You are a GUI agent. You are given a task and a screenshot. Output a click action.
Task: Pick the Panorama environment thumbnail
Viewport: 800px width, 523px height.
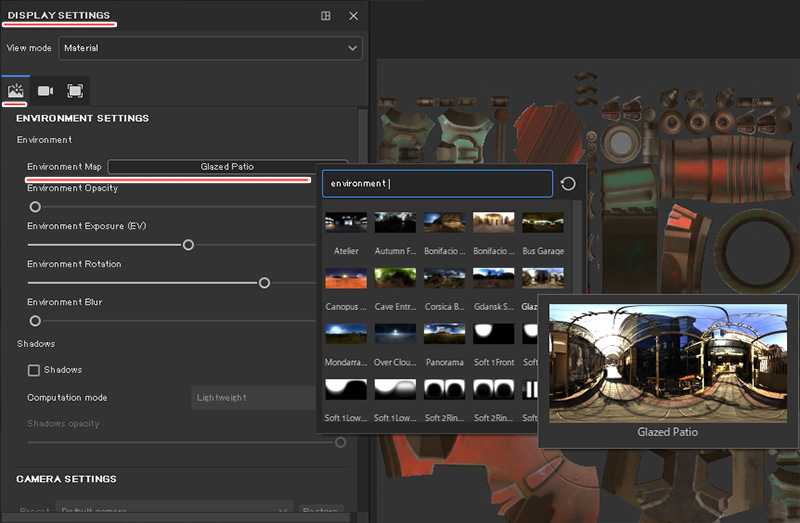tap(444, 334)
